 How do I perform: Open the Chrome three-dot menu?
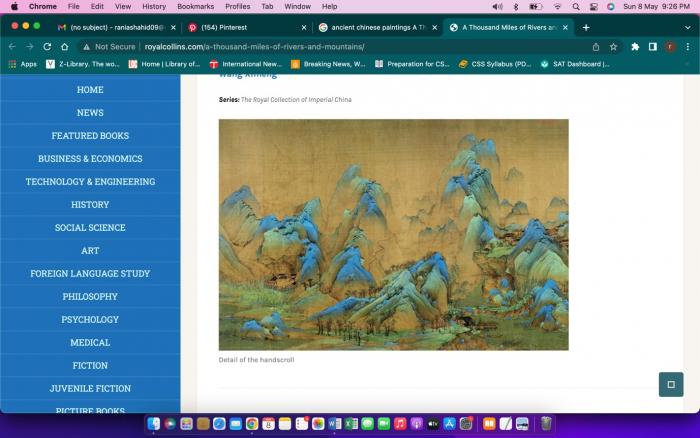(688, 47)
